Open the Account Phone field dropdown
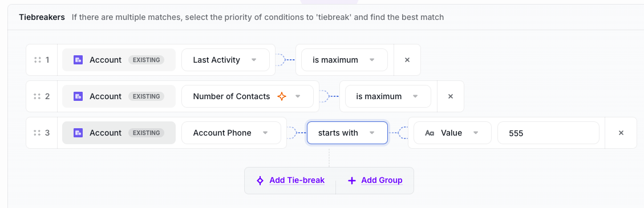This screenshot has width=644, height=208. pyautogui.click(x=231, y=133)
